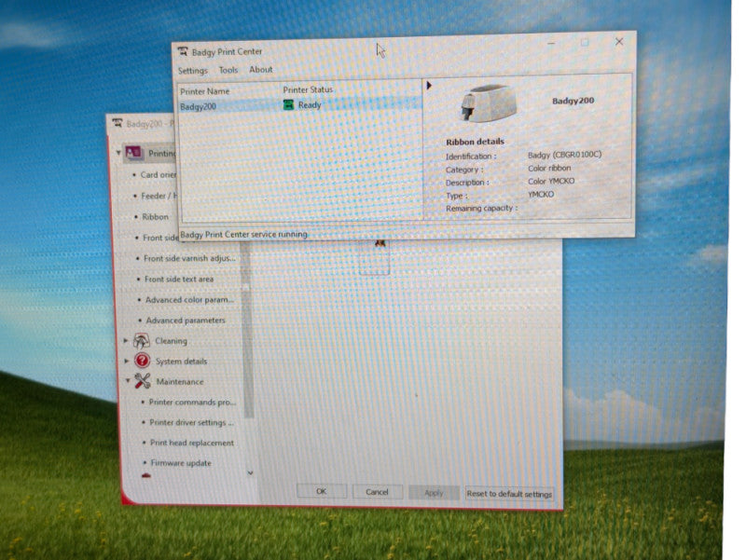The width and height of the screenshot is (746, 560).
Task: Click the Badgy (CBGR0100C) identification value
Action: click(x=565, y=155)
